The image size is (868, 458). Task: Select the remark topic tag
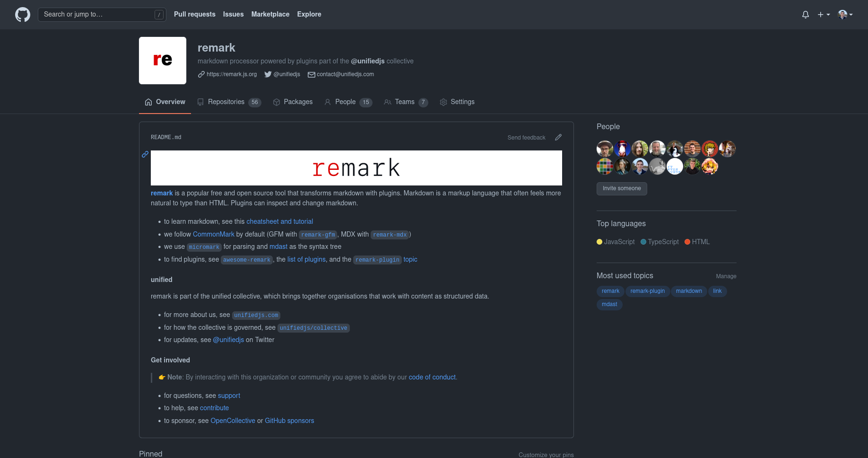610,291
